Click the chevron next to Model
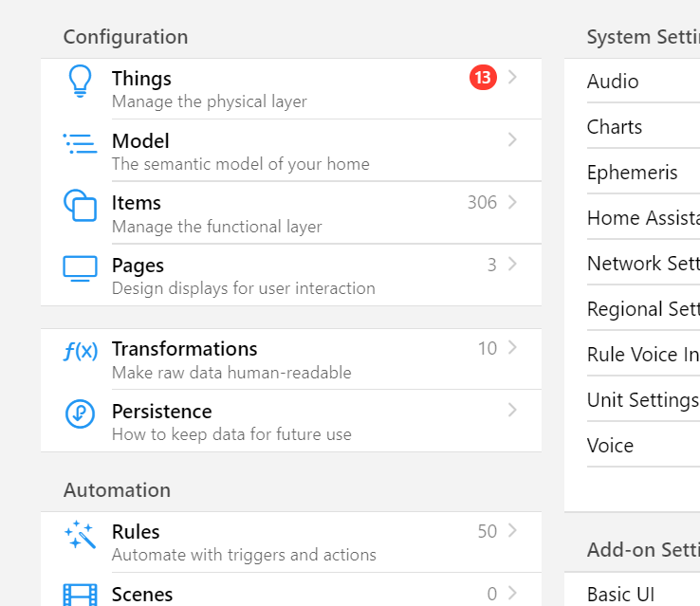Screen dimensions: 700x606 click(x=512, y=140)
